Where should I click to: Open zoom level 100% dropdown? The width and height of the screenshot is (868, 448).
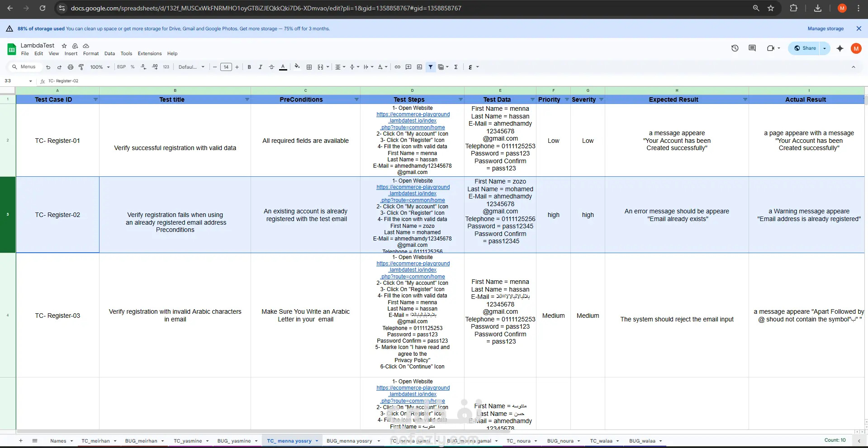pyautogui.click(x=100, y=67)
